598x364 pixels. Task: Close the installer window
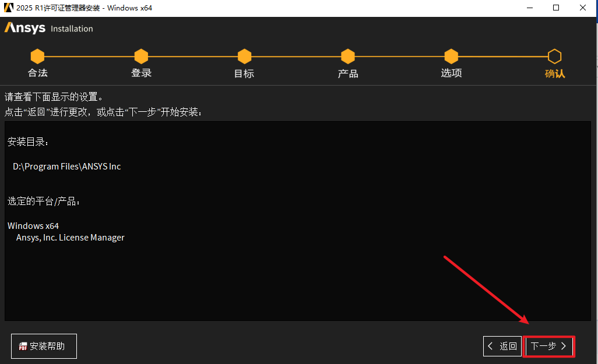pos(583,8)
